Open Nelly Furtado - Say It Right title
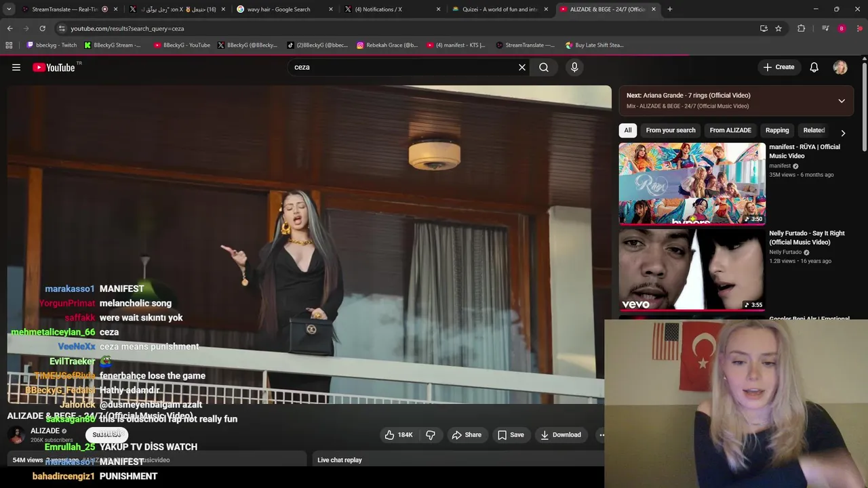This screenshot has height=488, width=868. 807,237
